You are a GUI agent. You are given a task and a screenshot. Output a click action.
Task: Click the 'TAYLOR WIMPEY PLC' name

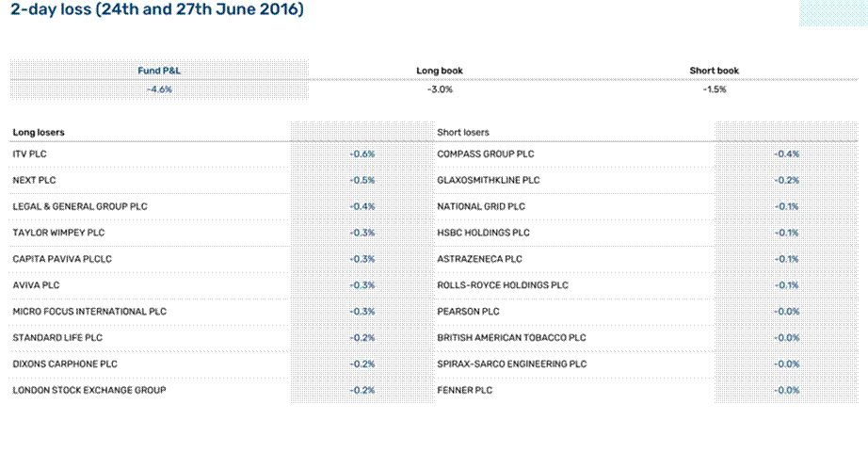click(58, 233)
